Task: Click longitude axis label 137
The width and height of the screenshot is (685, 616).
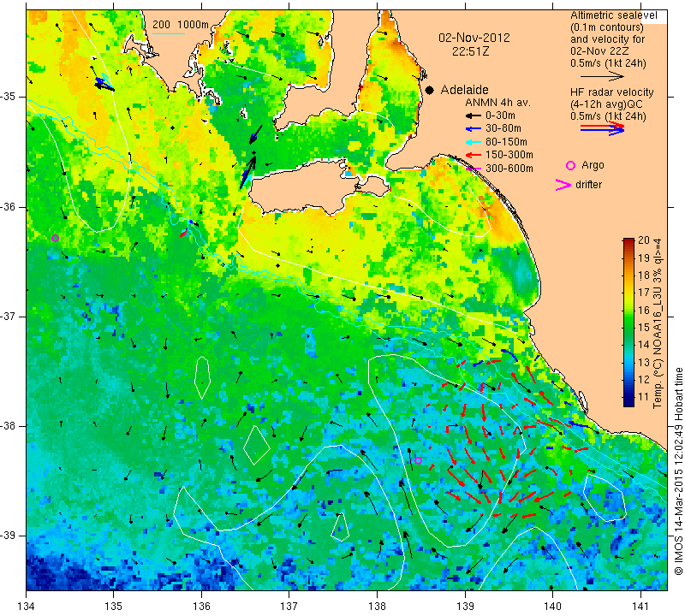Action: 289,606
